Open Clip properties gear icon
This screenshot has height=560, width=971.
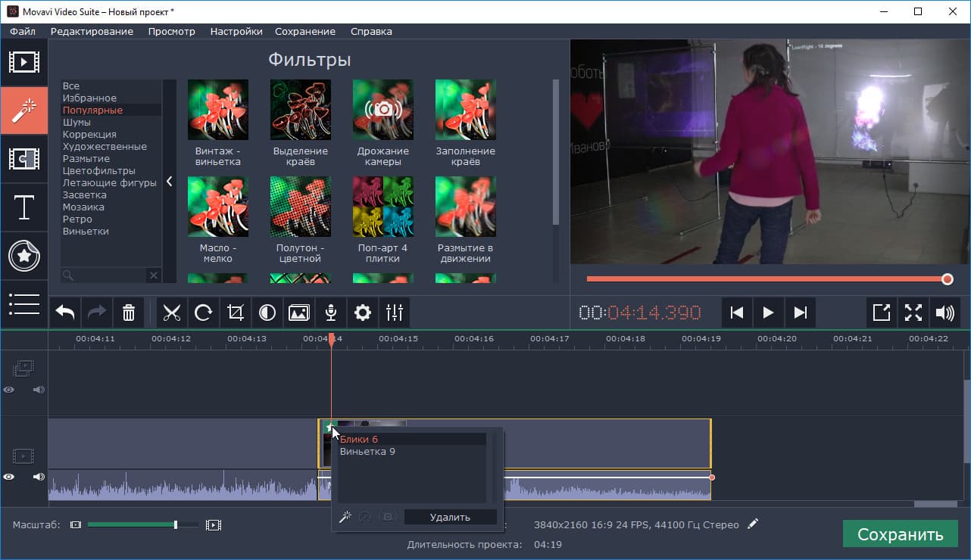click(363, 312)
